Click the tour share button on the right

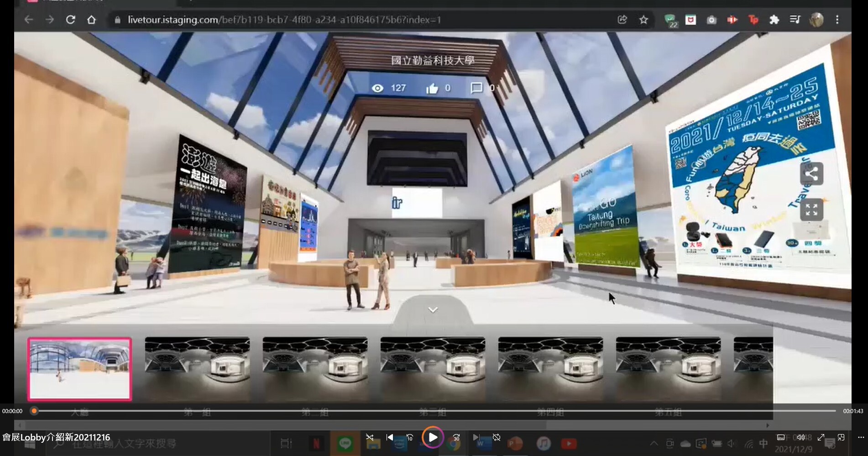tap(811, 173)
